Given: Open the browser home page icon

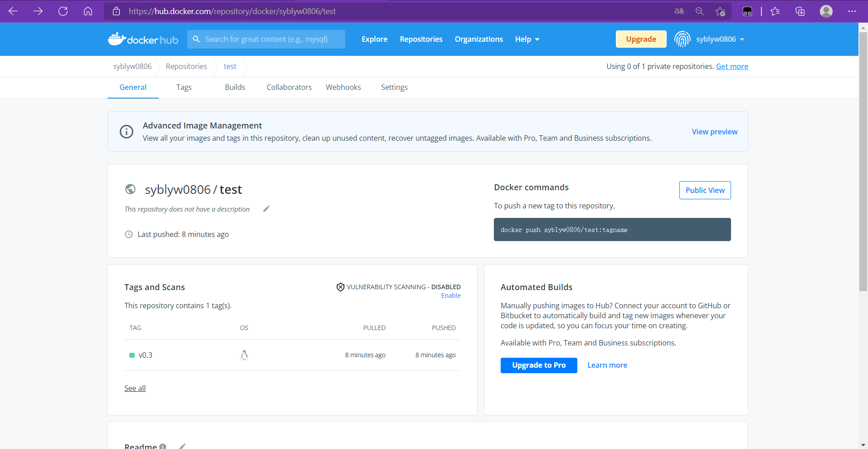Looking at the screenshot, I should (x=88, y=11).
